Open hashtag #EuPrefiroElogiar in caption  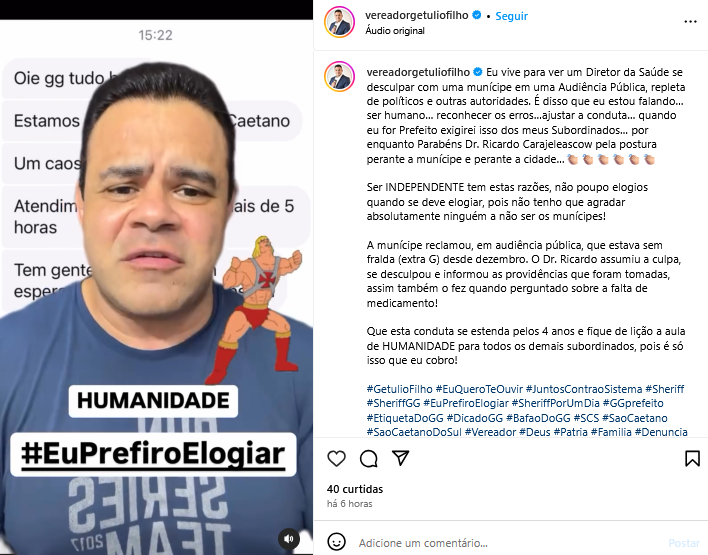[466, 403]
